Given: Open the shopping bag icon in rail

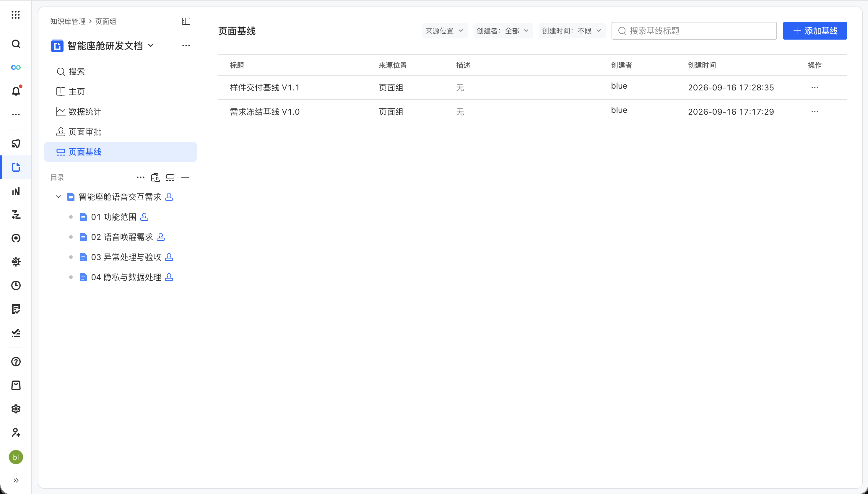Looking at the screenshot, I should pos(16,385).
